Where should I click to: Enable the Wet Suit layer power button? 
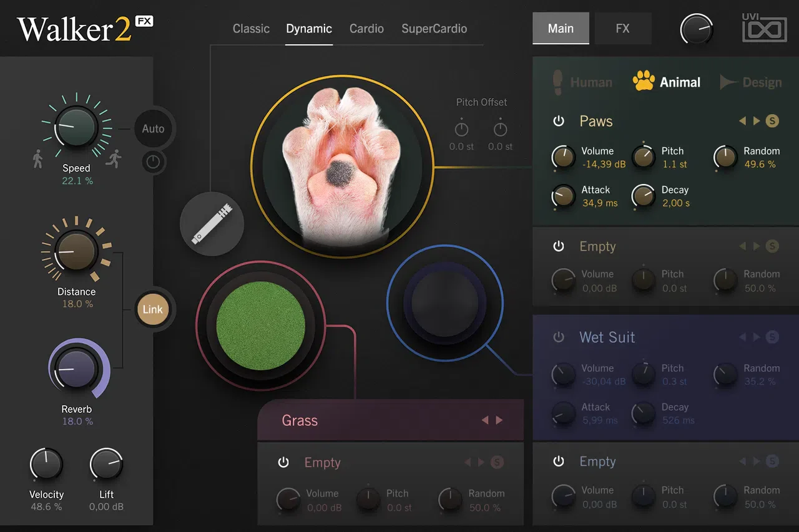(x=559, y=337)
